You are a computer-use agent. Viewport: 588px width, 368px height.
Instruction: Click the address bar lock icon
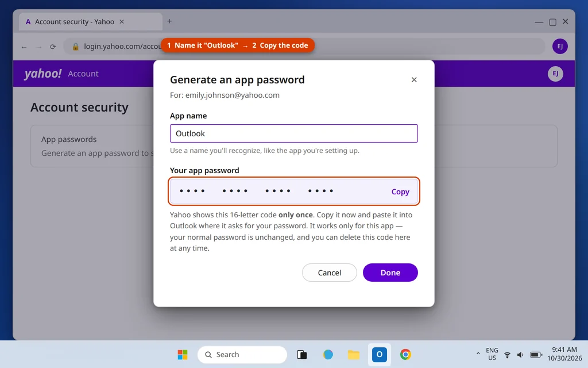point(75,47)
